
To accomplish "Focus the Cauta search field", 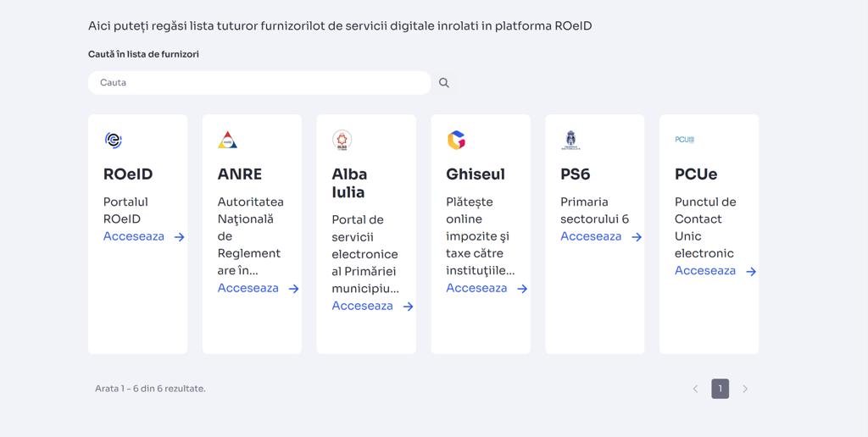I will coord(259,83).
